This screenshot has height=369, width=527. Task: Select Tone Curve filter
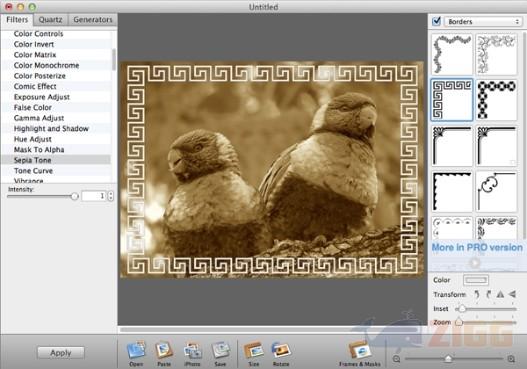[56, 171]
